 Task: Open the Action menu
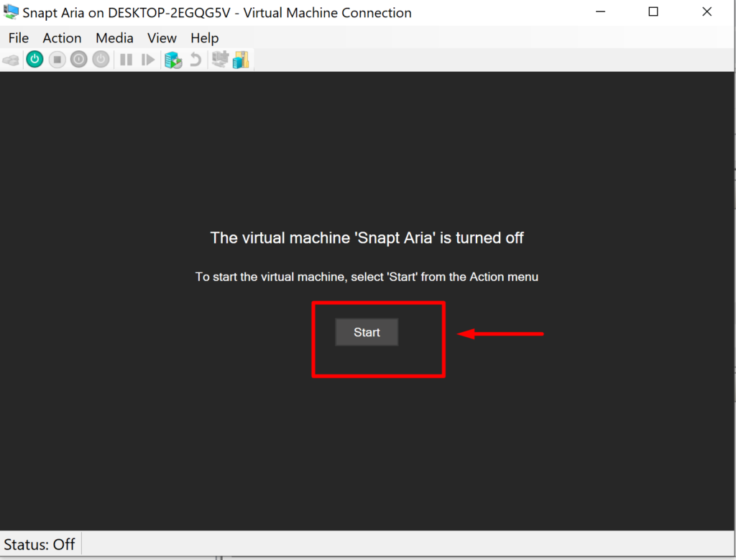coord(62,38)
